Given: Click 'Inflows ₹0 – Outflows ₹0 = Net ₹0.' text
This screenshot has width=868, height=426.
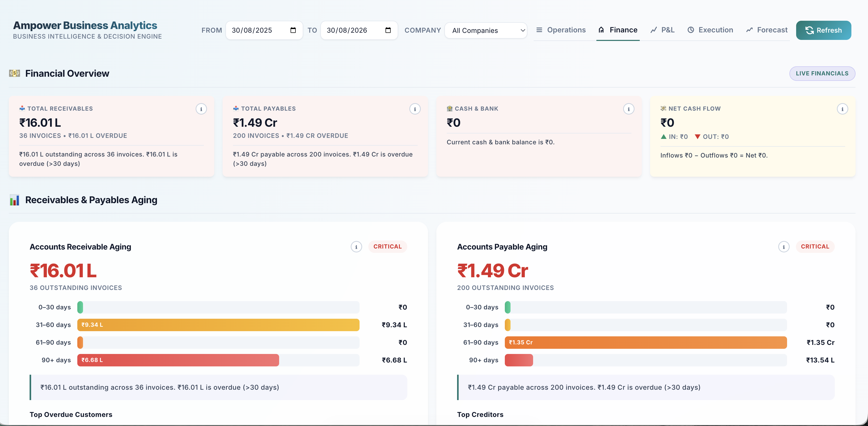Looking at the screenshot, I should click(714, 155).
